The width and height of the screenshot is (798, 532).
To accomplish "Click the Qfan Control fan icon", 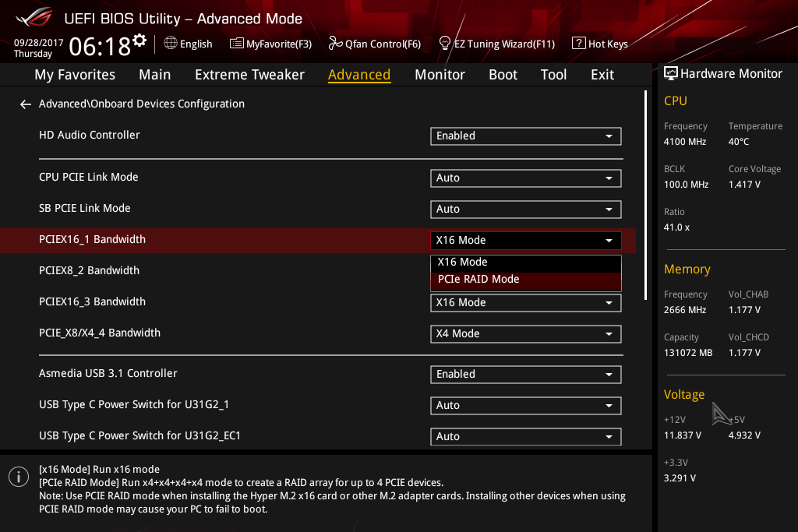I will coord(335,44).
